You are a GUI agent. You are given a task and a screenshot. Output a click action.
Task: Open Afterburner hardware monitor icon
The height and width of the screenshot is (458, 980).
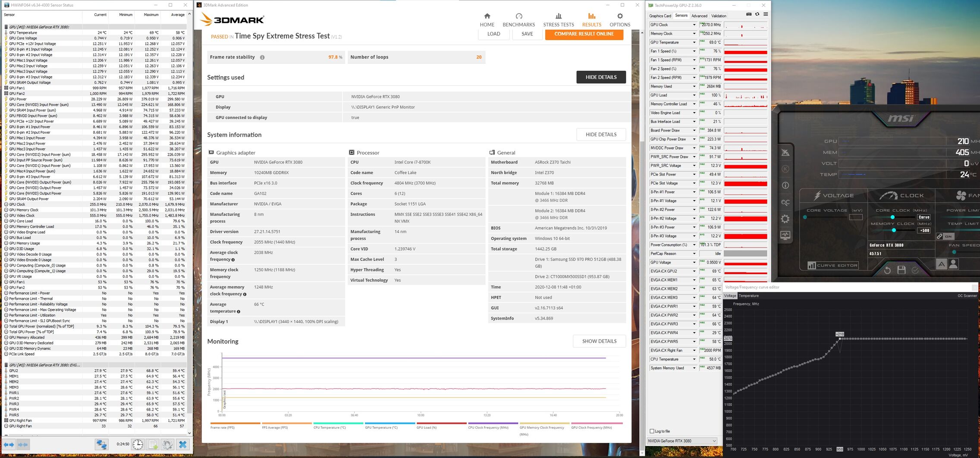click(785, 235)
